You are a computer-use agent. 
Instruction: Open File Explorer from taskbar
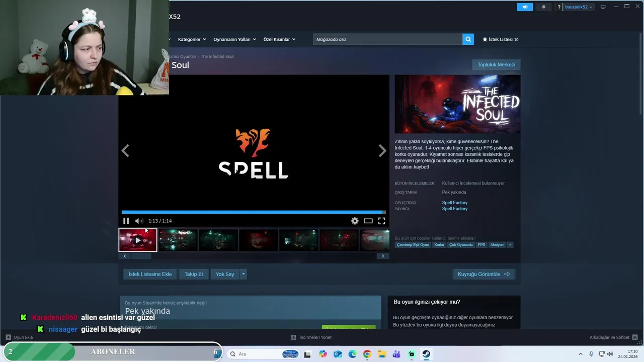(382, 354)
